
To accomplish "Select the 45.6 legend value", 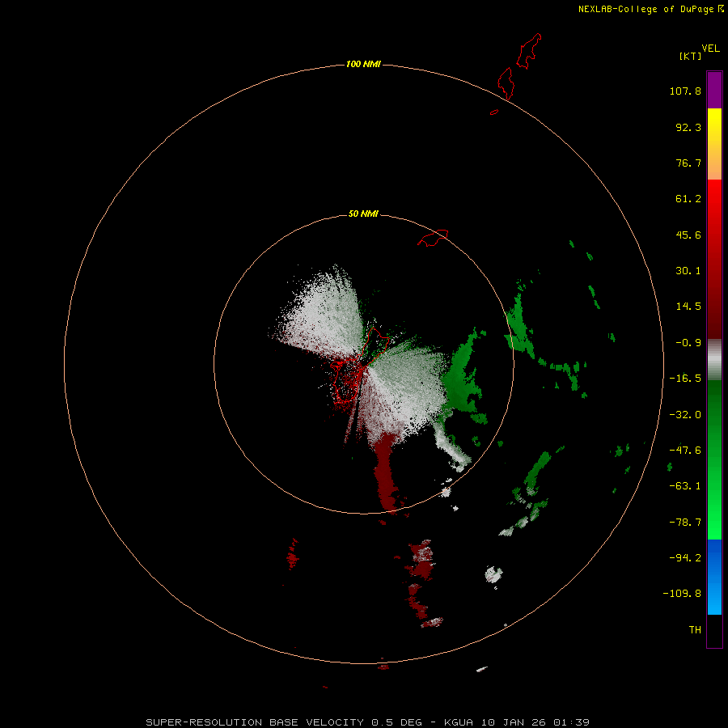I will click(x=688, y=235).
